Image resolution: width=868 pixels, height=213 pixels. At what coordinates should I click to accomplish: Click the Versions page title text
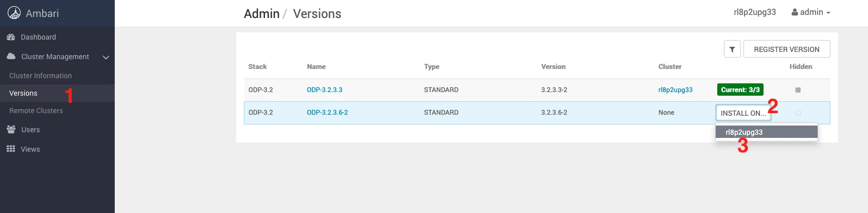(317, 14)
